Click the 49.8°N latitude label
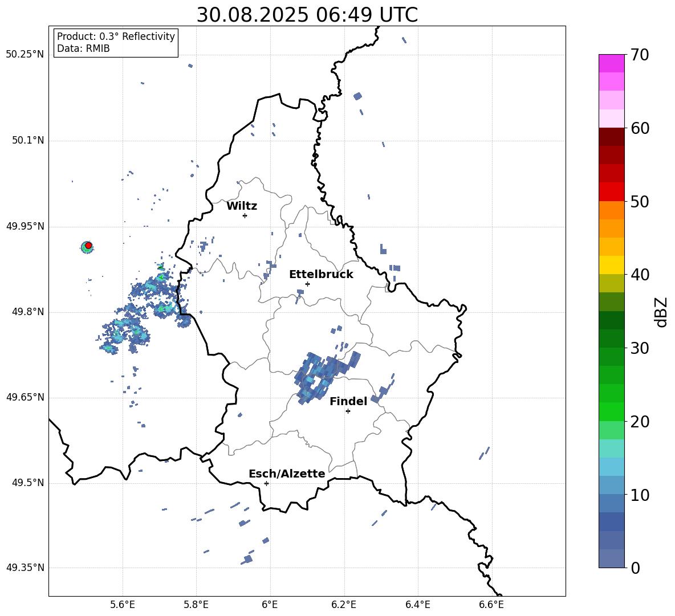The height and width of the screenshot is (616, 675). pyautogui.click(x=28, y=312)
